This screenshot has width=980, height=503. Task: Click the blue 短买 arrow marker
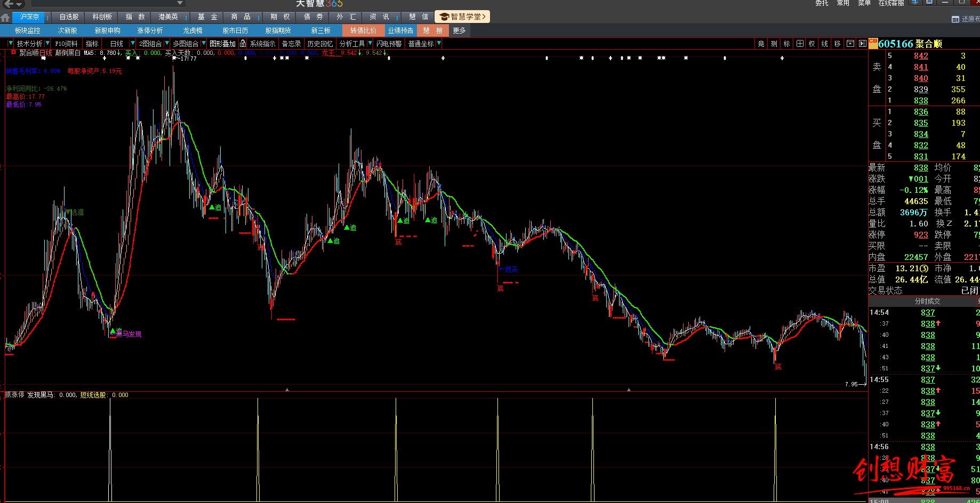coord(509,269)
